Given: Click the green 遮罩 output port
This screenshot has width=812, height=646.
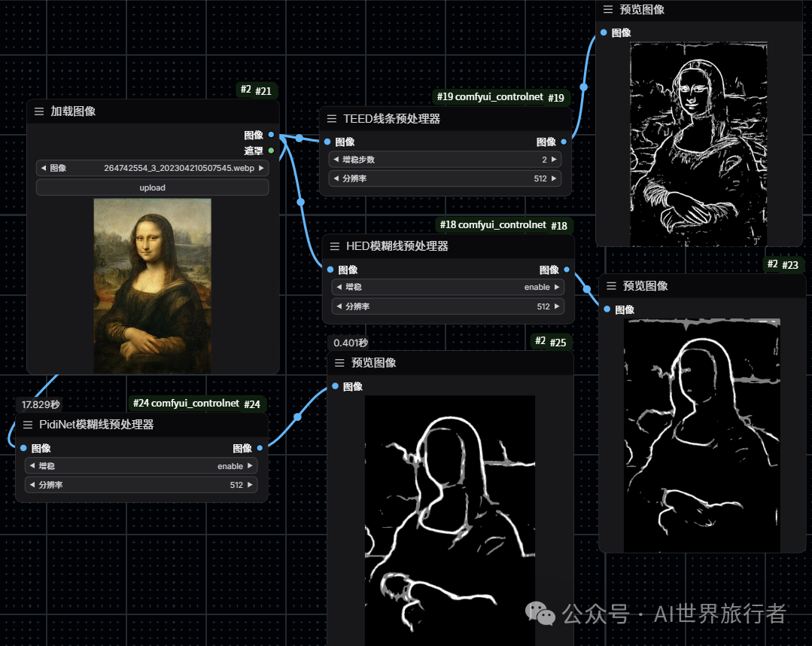Looking at the screenshot, I should [271, 151].
